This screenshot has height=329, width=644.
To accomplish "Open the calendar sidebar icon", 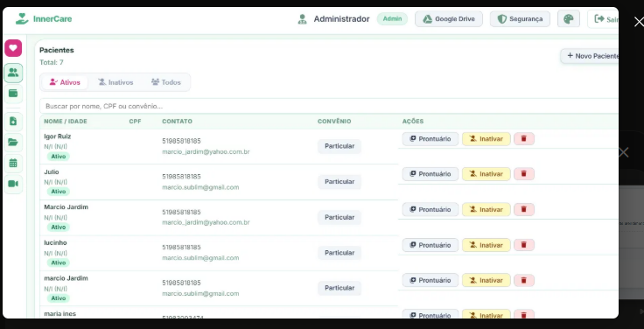I will coord(13,163).
